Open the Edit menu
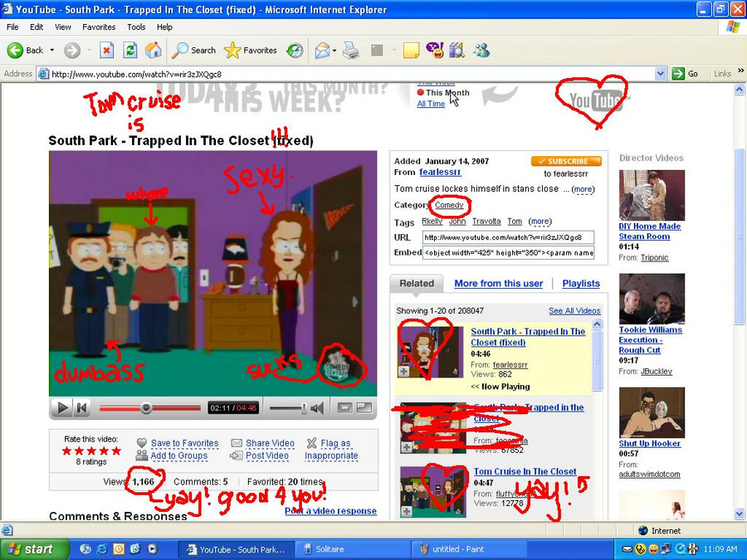 point(37,27)
